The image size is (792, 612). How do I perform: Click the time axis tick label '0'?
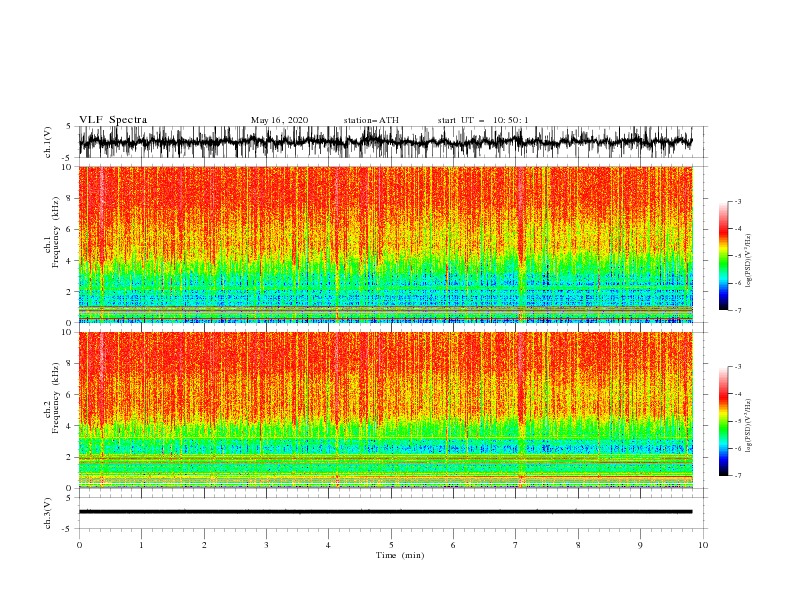click(79, 545)
